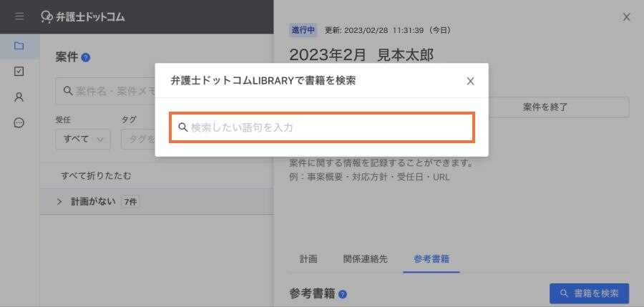The width and height of the screenshot is (644, 307).
Task: Open the 受任 すべて dropdown
Action: (x=83, y=140)
